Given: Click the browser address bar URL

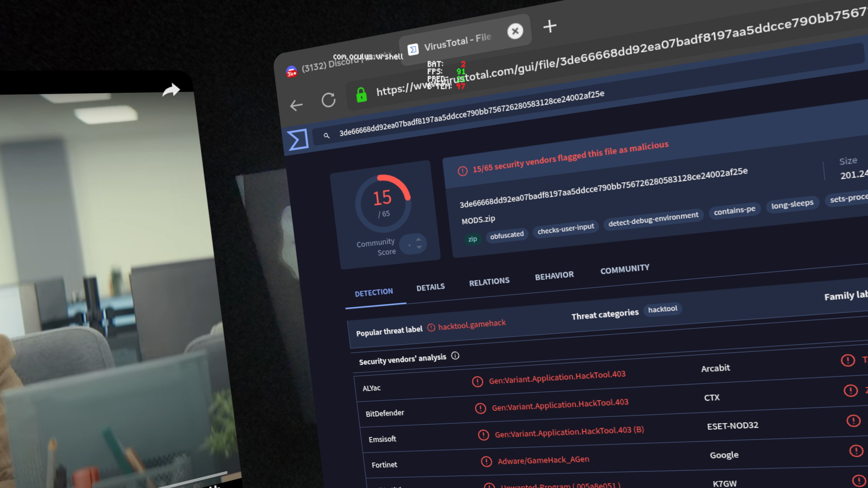Looking at the screenshot, I should 620,51.
